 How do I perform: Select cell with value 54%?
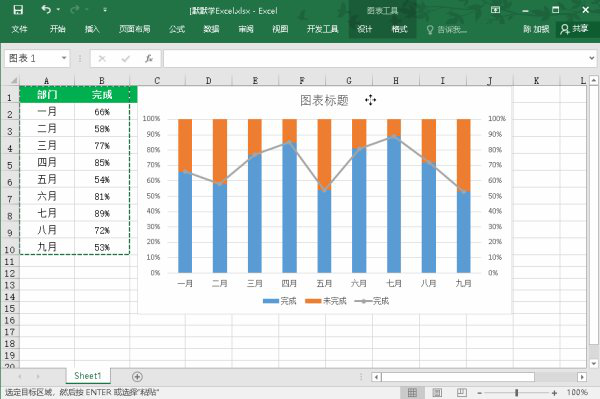click(x=102, y=179)
